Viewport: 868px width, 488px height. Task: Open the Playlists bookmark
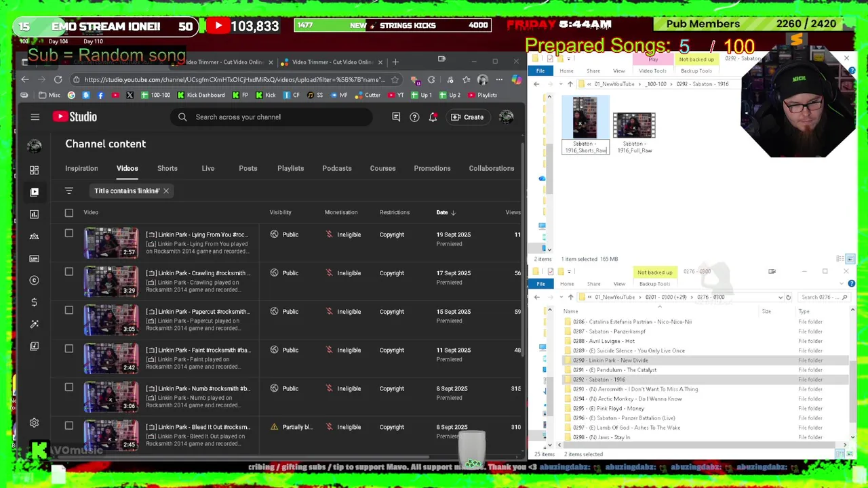coord(482,95)
